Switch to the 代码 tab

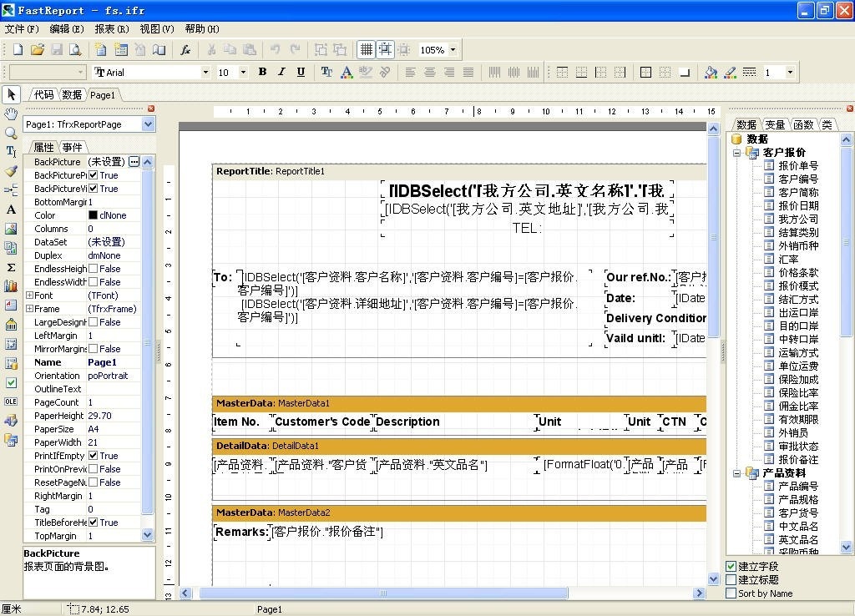coord(43,95)
